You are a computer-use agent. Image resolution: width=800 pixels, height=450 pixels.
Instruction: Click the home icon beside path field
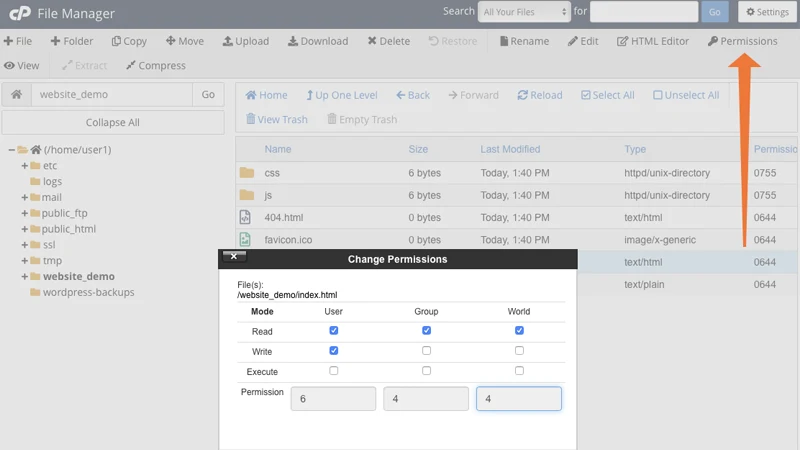tap(16, 95)
